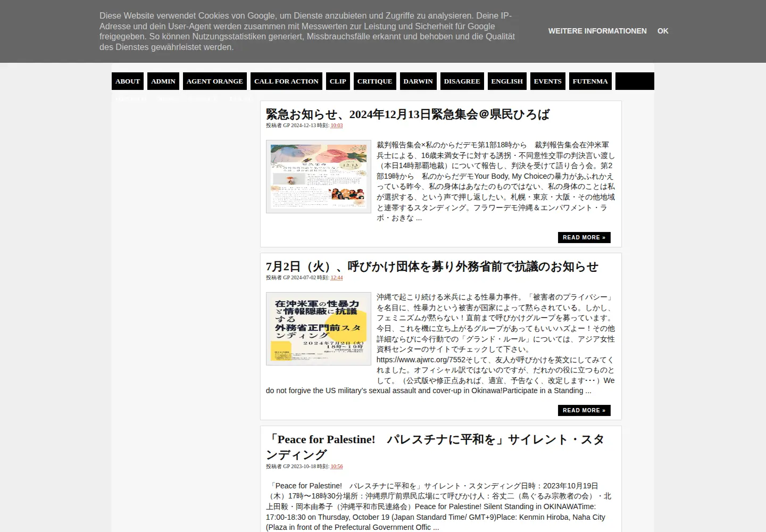
Task: Open the EVENTS category
Action: click(548, 81)
